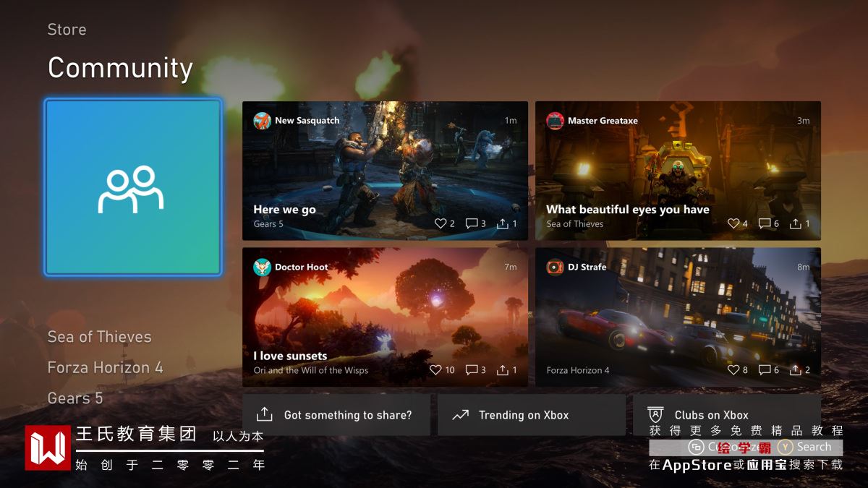Viewport: 868px width, 488px height.
Task: Like the 'I love sunsets' post
Action: (x=435, y=369)
